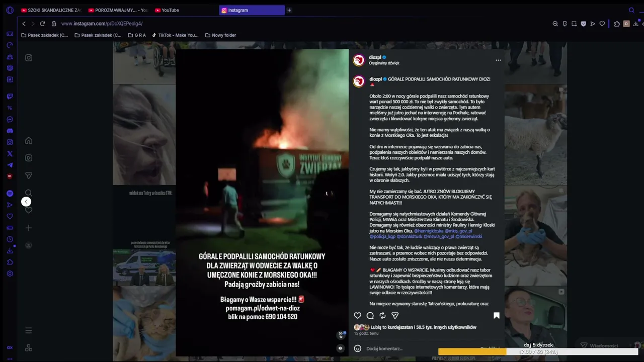The height and width of the screenshot is (362, 644).
Task: Like the diozpl post with the heart icon
Action: pos(357,316)
